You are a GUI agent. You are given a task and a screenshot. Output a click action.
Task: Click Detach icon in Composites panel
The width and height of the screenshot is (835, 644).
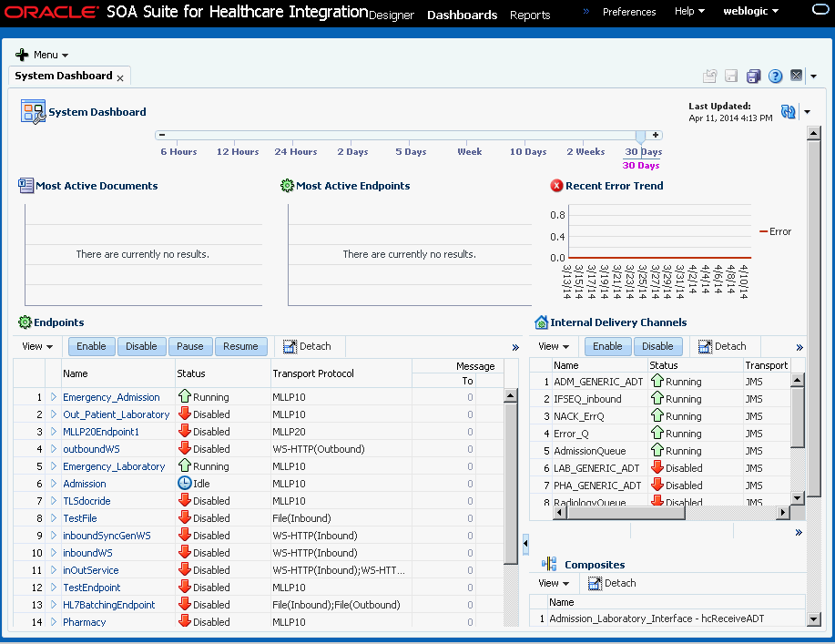point(595,583)
